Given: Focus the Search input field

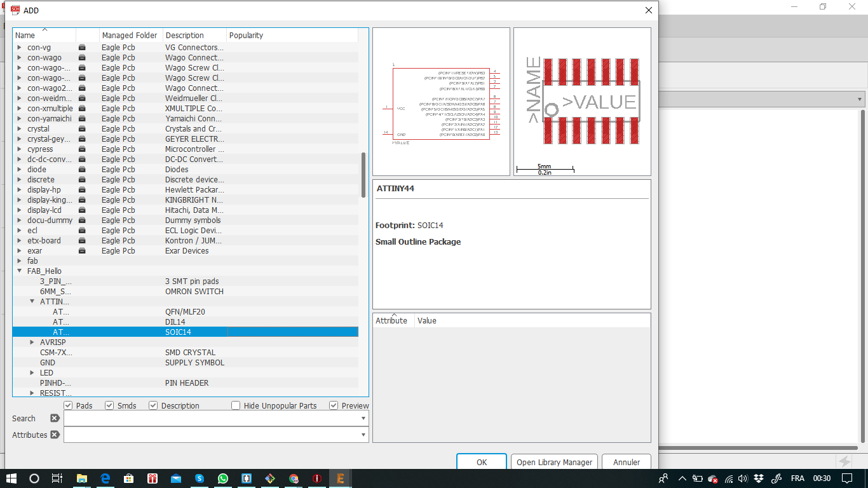Looking at the screenshot, I should (212, 418).
